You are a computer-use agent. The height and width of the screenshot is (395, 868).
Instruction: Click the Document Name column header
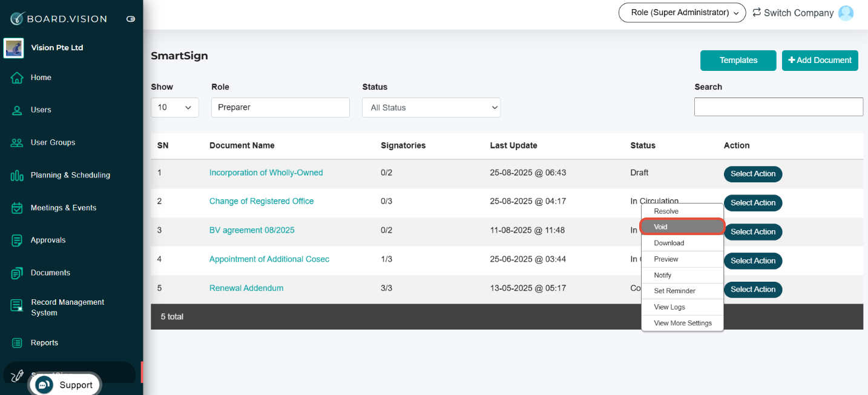coord(242,145)
